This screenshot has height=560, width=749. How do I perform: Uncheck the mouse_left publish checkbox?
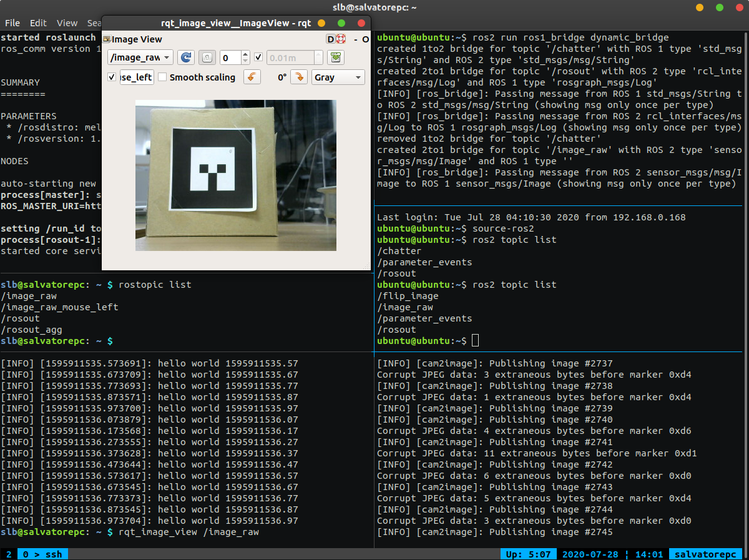(110, 76)
